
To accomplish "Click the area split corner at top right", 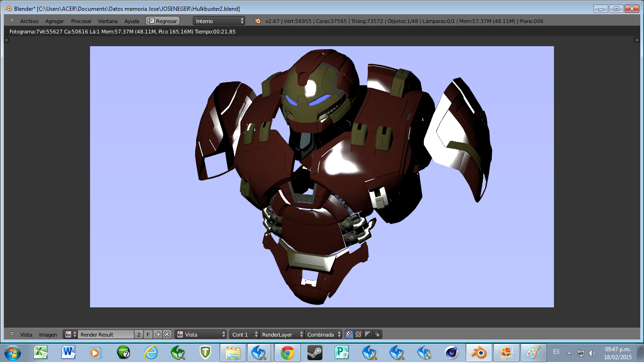I will [637, 41].
